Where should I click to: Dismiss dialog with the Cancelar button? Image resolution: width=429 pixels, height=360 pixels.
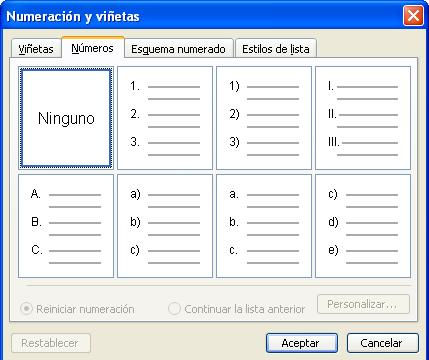point(383,343)
